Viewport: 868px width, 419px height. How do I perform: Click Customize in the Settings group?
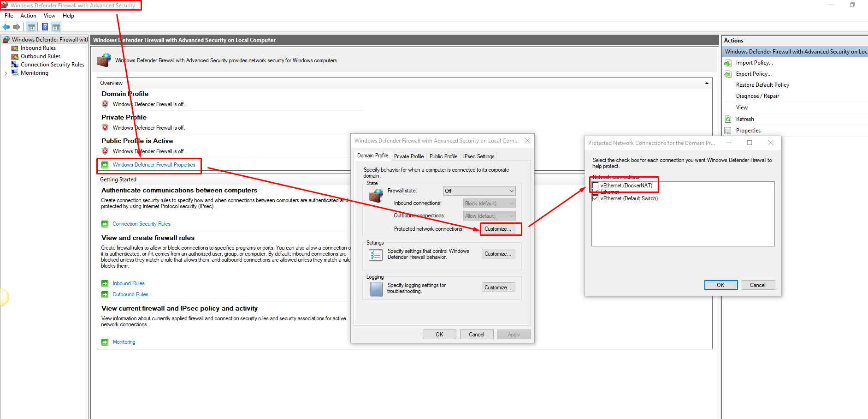[x=498, y=254]
